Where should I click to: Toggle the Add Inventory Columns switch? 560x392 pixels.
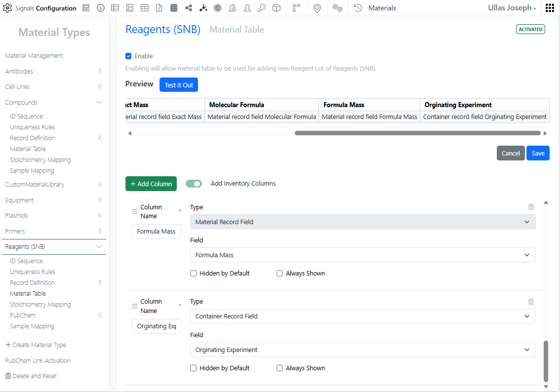click(x=194, y=184)
